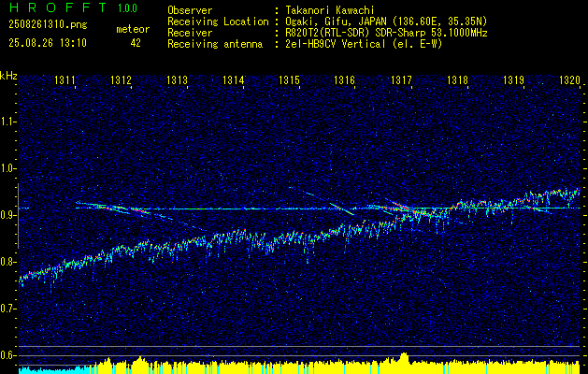
Task: Click the cyan power segment at bottom left
Action: 54,370
